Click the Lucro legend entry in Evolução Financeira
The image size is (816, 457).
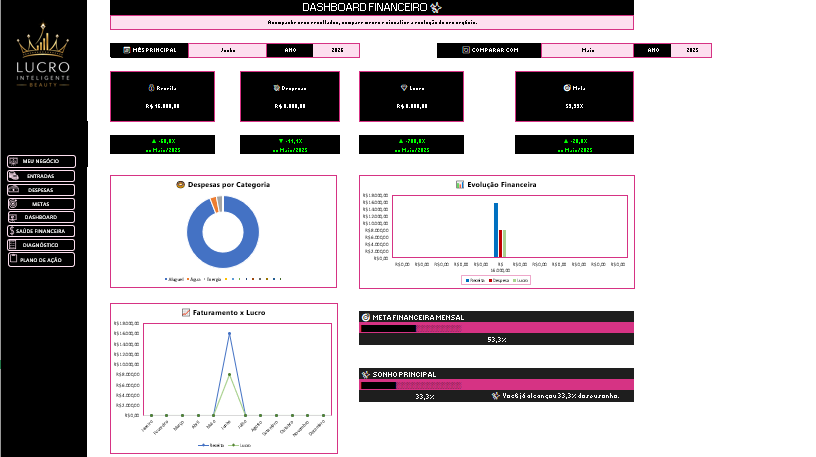520,280
